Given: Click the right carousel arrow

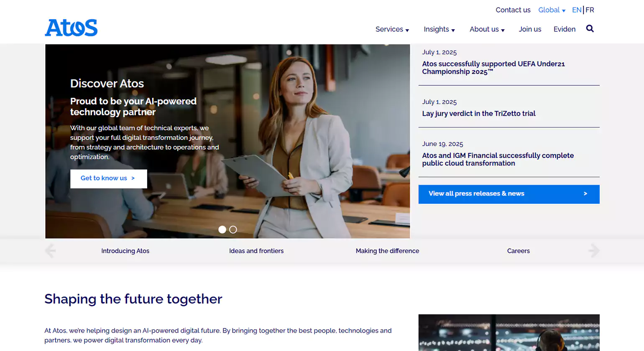Looking at the screenshot, I should coord(594,251).
